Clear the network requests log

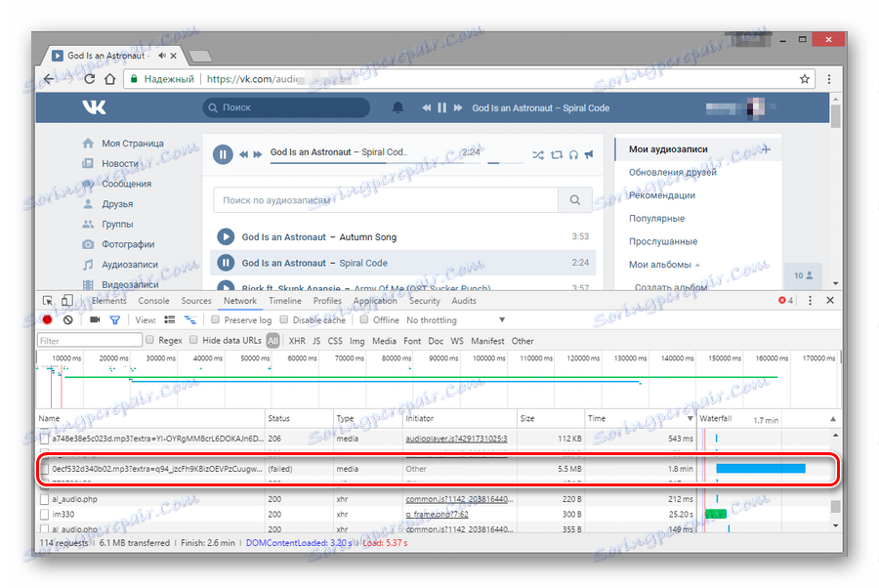tap(68, 319)
